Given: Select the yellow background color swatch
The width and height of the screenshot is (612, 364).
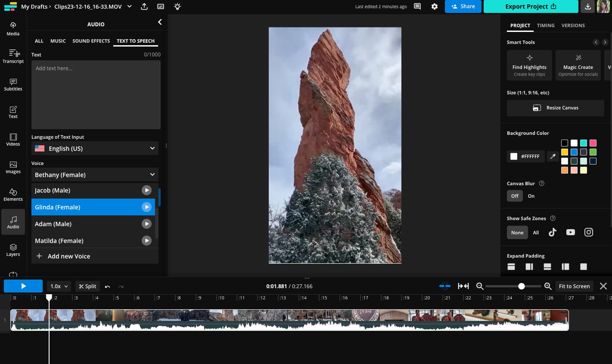Looking at the screenshot, I should pyautogui.click(x=565, y=152).
